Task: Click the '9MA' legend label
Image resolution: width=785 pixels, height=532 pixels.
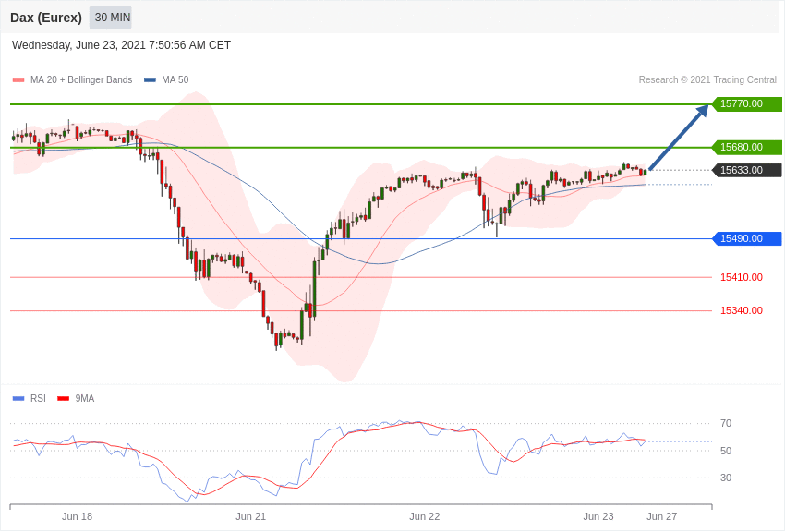Action: coord(85,398)
